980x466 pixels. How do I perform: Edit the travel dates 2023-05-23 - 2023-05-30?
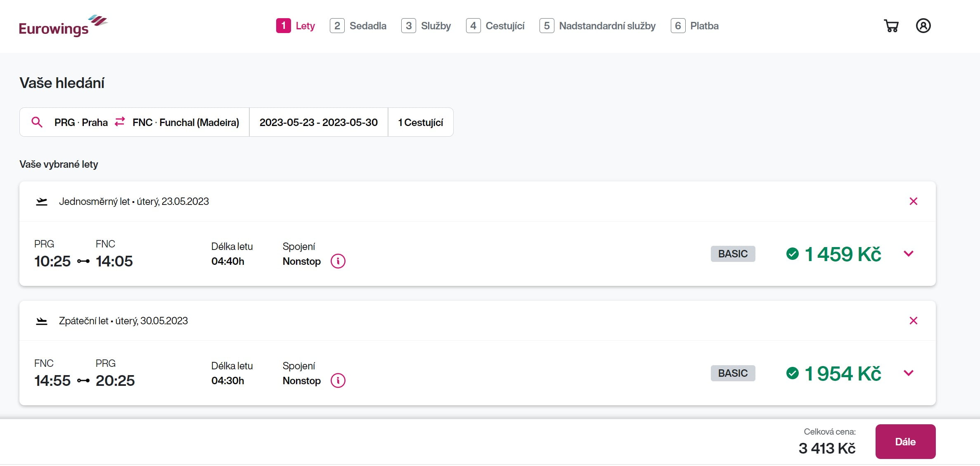318,122
